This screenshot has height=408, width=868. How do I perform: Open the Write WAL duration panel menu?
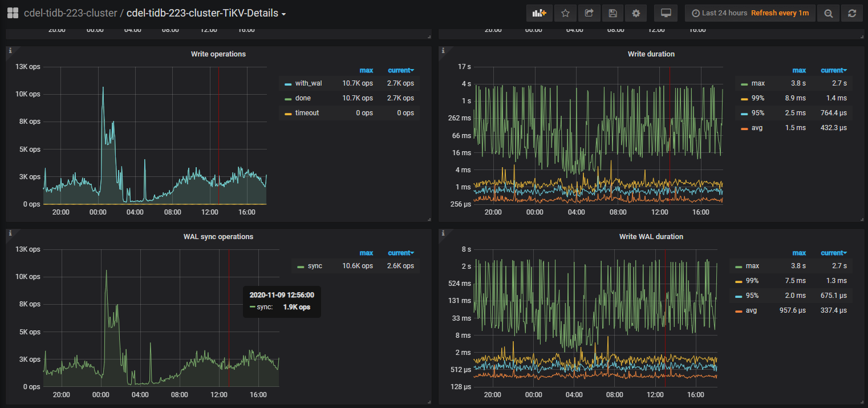[x=651, y=237]
